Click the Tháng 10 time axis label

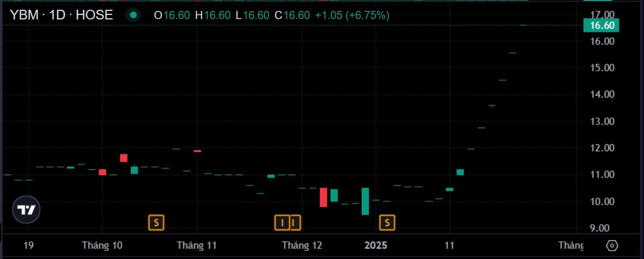pyautogui.click(x=102, y=245)
